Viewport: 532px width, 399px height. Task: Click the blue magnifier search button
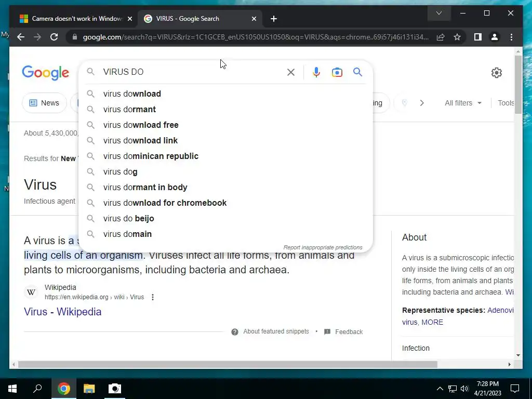pos(357,72)
